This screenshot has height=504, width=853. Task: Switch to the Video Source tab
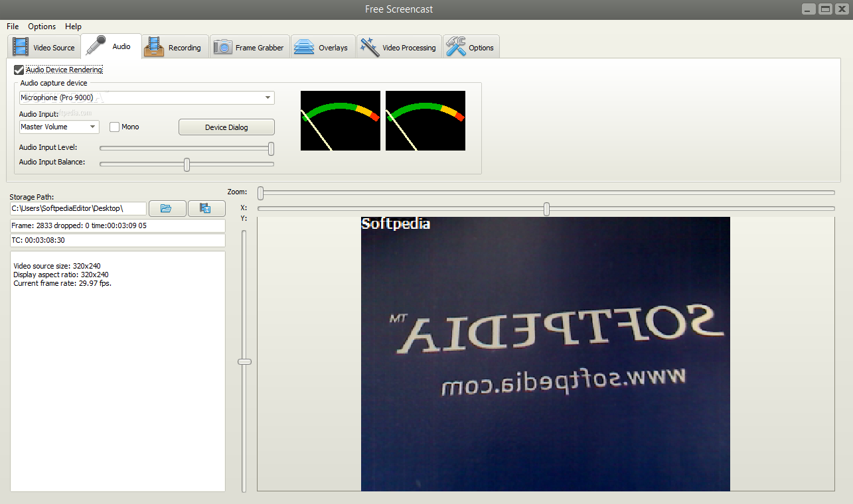point(44,47)
